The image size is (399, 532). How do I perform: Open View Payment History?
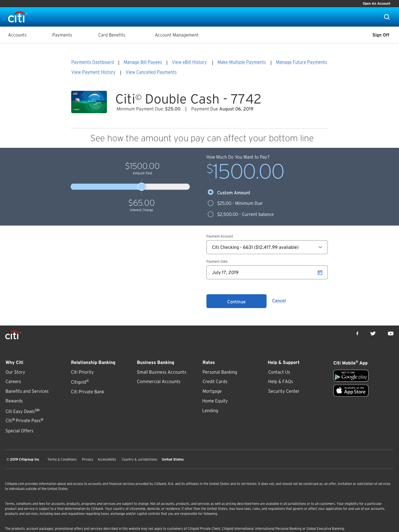pyautogui.click(x=93, y=72)
